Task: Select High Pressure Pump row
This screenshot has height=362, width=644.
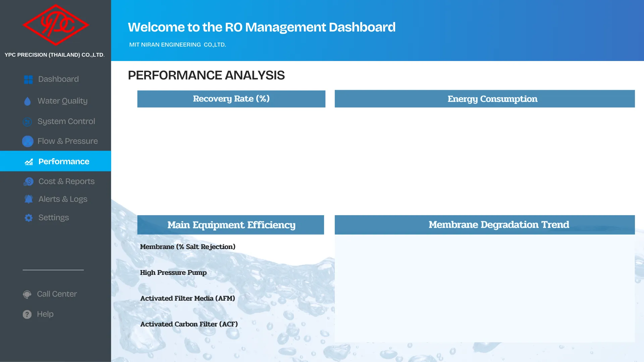Action: coord(173,273)
